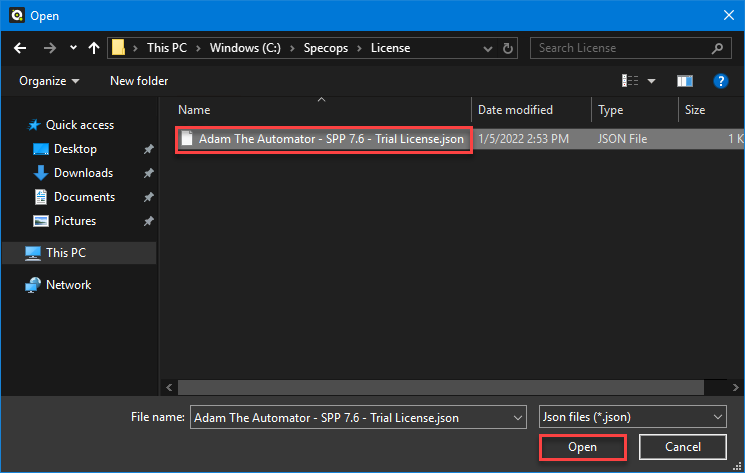Select Quick access in navigation pane
The image size is (745, 473).
[x=80, y=125]
